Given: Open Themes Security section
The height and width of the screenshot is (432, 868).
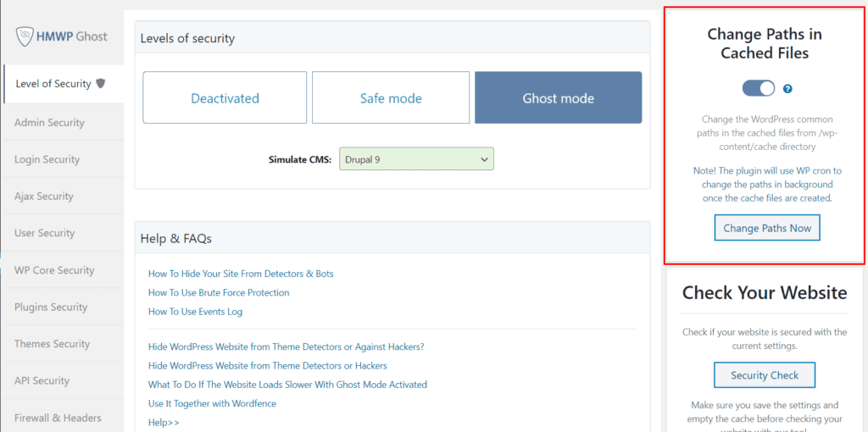Looking at the screenshot, I should 63,344.
